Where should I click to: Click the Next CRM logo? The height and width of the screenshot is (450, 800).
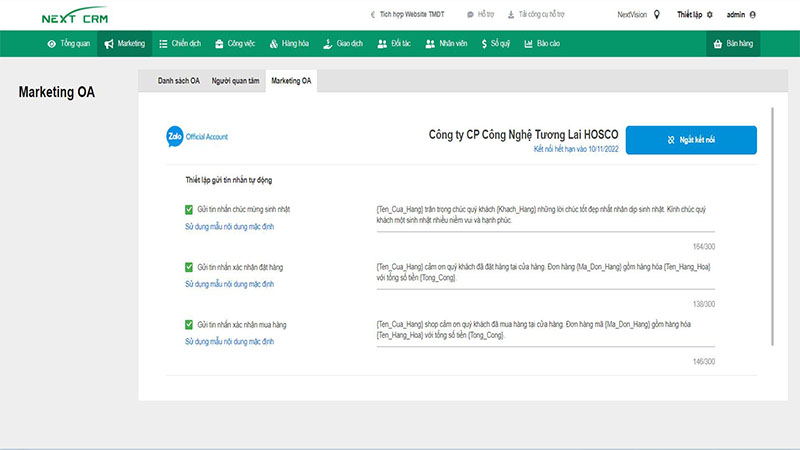(x=74, y=17)
